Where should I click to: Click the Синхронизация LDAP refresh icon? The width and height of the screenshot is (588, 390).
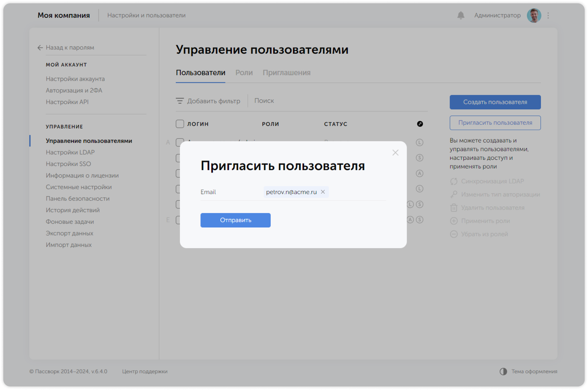pyautogui.click(x=454, y=181)
